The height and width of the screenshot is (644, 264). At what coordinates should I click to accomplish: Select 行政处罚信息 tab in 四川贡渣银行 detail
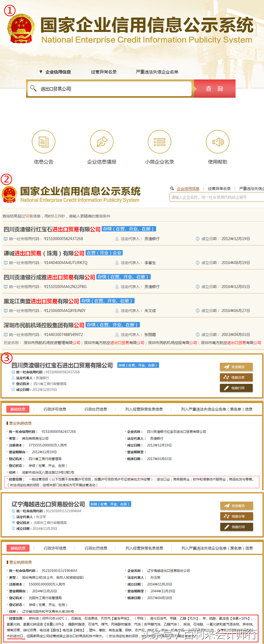tap(96, 409)
